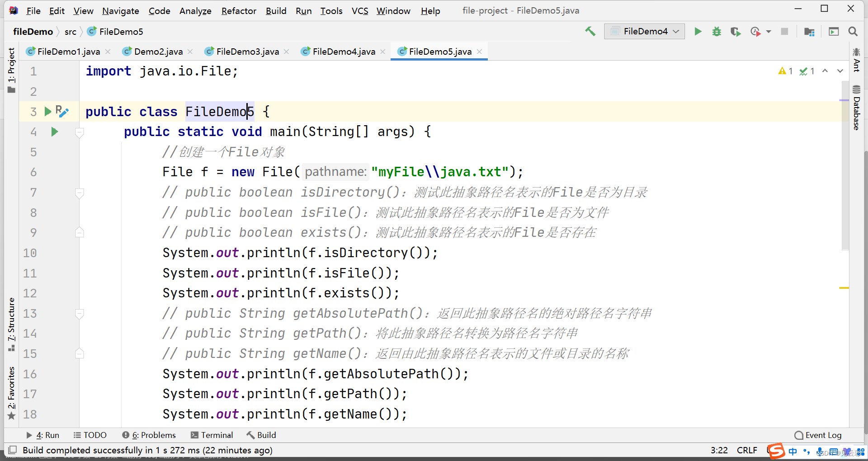
Task: Open the run anything window icon
Action: tap(834, 31)
